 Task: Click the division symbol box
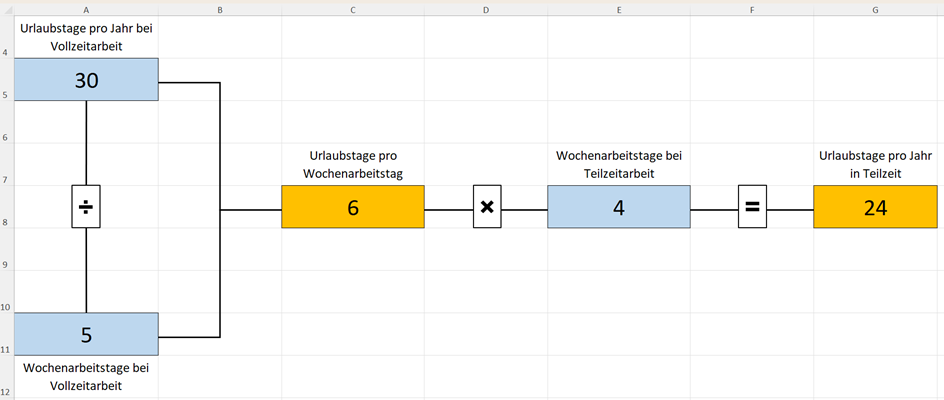(86, 207)
